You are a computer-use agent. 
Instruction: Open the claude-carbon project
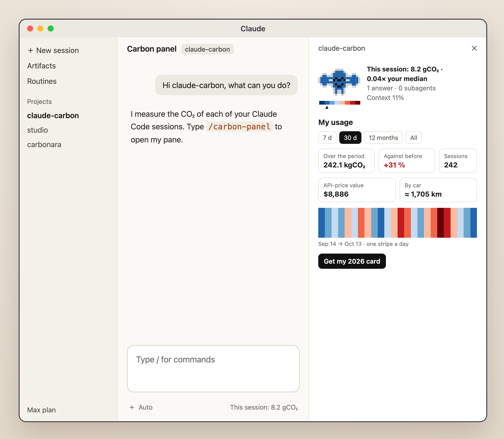[x=53, y=115]
